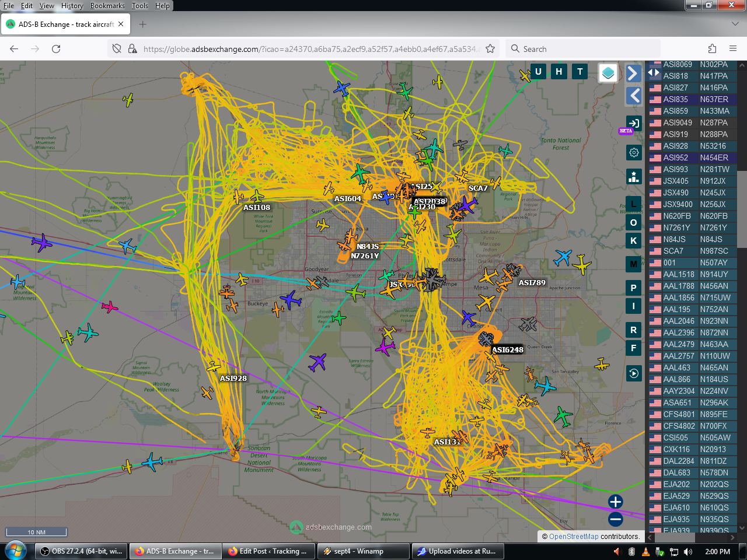The width and height of the screenshot is (747, 560).
Task: Open the extensions puzzle icon
Action: (x=712, y=49)
